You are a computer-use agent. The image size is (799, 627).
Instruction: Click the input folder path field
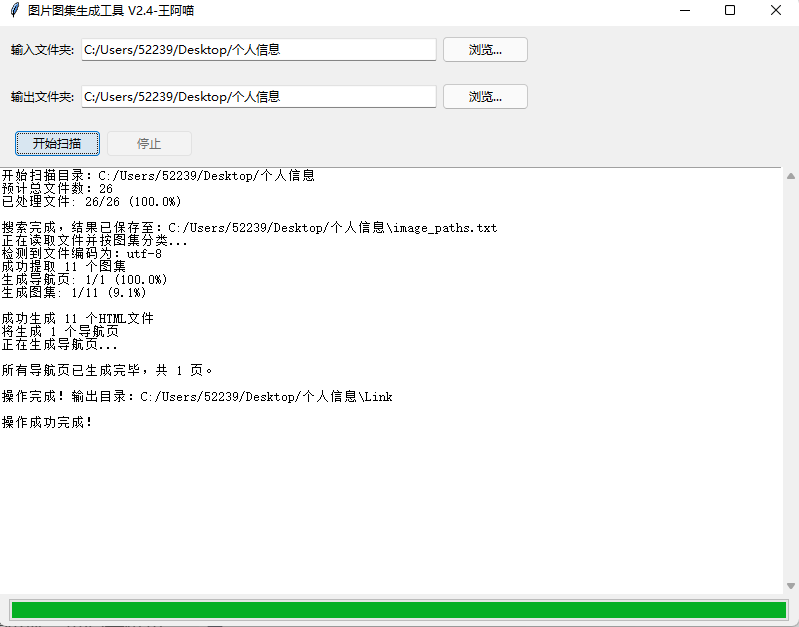[259, 49]
